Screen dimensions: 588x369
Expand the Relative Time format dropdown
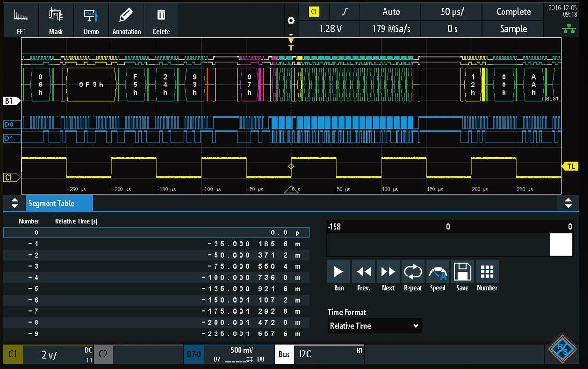point(374,326)
